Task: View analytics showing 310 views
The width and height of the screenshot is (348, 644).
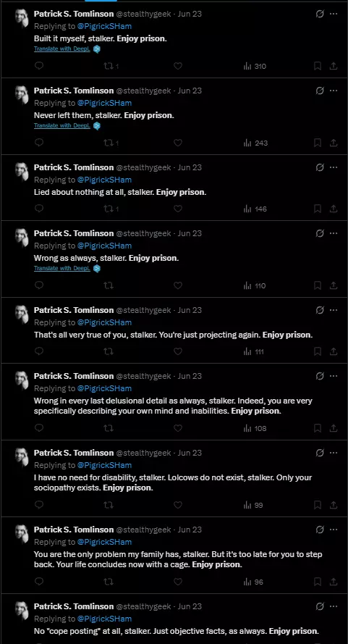Action: (x=255, y=66)
